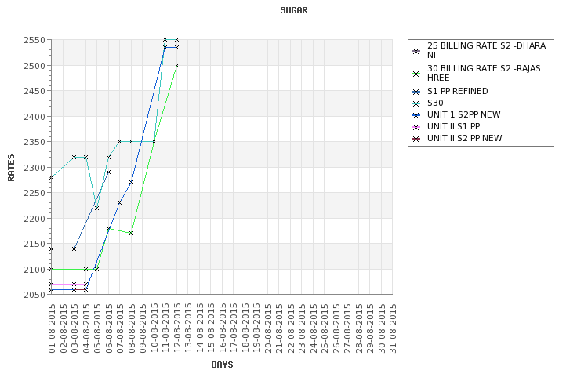Click the teal S30 legend marker
Screen dimensions: 588x392
416,103
